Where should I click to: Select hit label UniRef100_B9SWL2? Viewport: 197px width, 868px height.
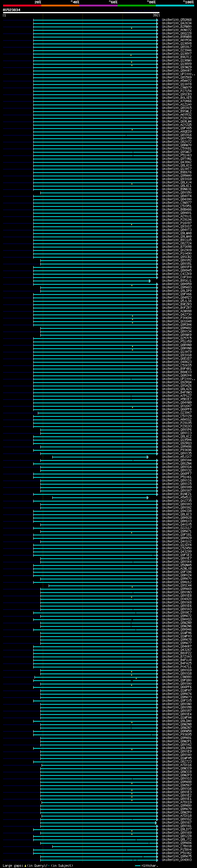tap(177, 111)
